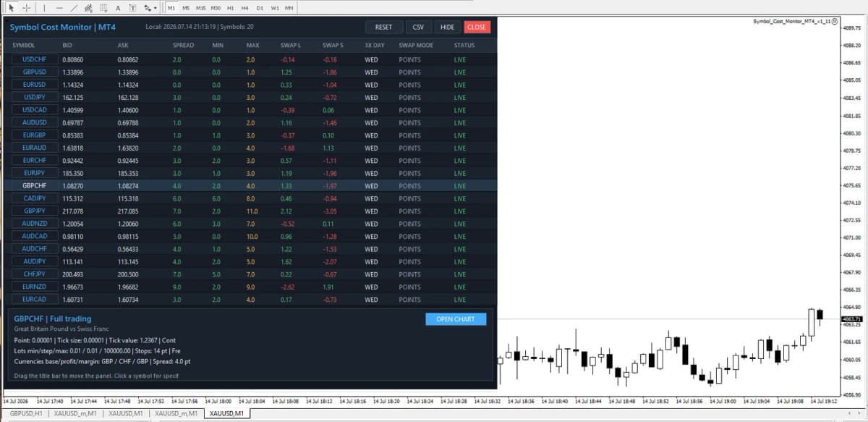Select the EURCHF symbol button

coord(34,161)
